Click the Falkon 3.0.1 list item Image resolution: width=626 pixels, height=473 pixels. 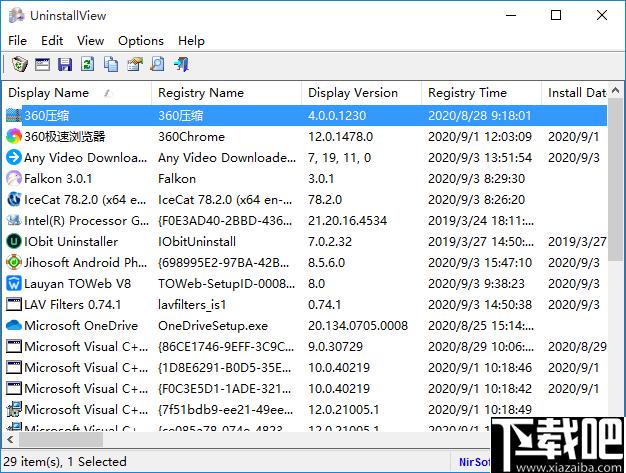coord(58,178)
